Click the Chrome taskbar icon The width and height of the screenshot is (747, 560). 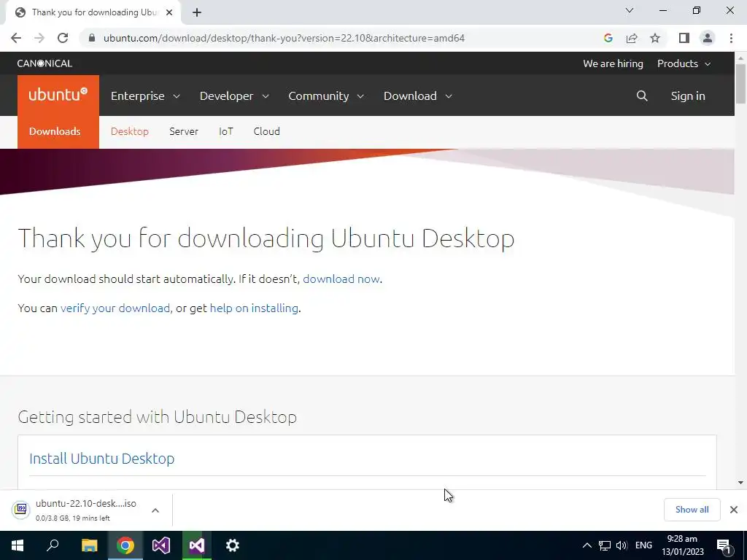125,545
